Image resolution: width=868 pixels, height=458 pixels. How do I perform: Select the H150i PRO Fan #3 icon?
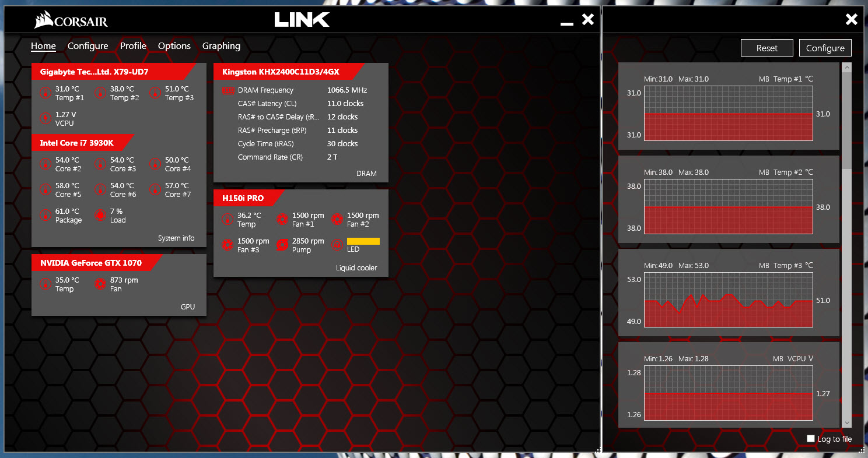(x=228, y=245)
